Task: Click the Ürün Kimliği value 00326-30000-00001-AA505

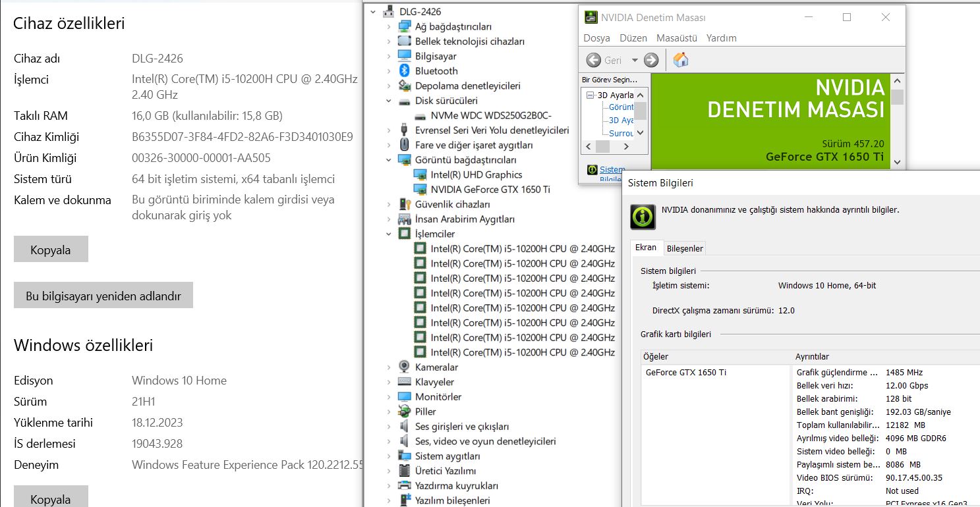Action: coord(201,158)
